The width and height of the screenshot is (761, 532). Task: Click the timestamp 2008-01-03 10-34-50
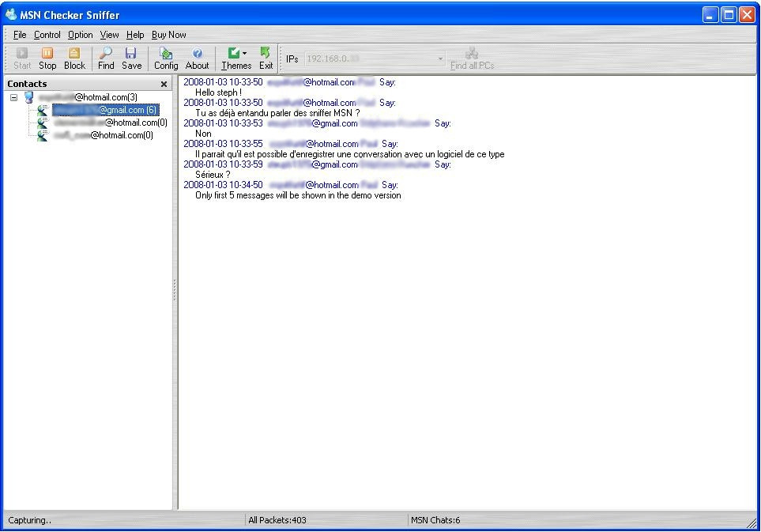point(224,185)
